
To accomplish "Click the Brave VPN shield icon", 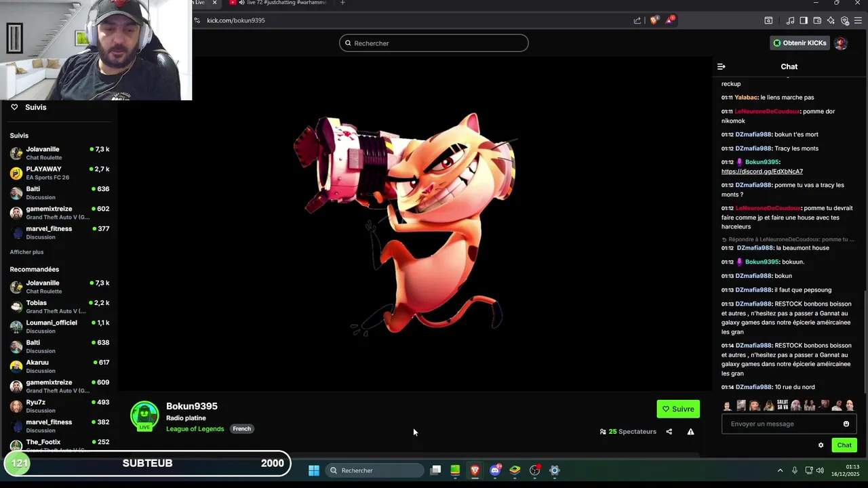I will 844,20.
